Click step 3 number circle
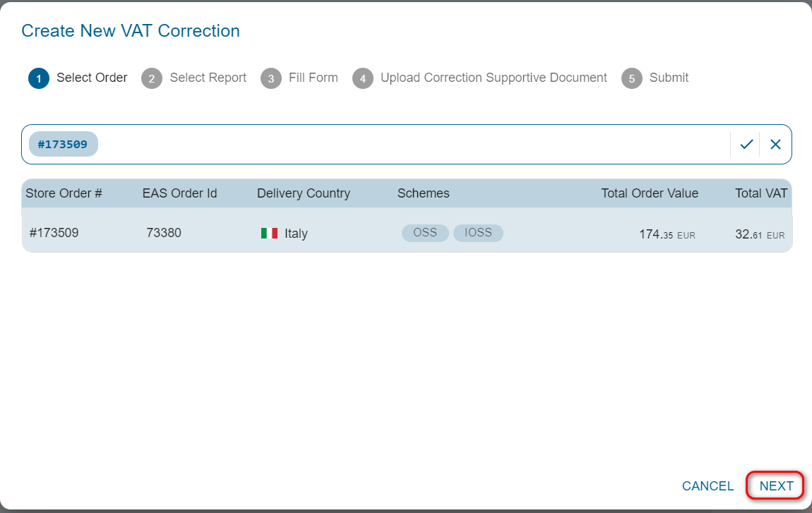The width and height of the screenshot is (812, 513). tap(271, 78)
